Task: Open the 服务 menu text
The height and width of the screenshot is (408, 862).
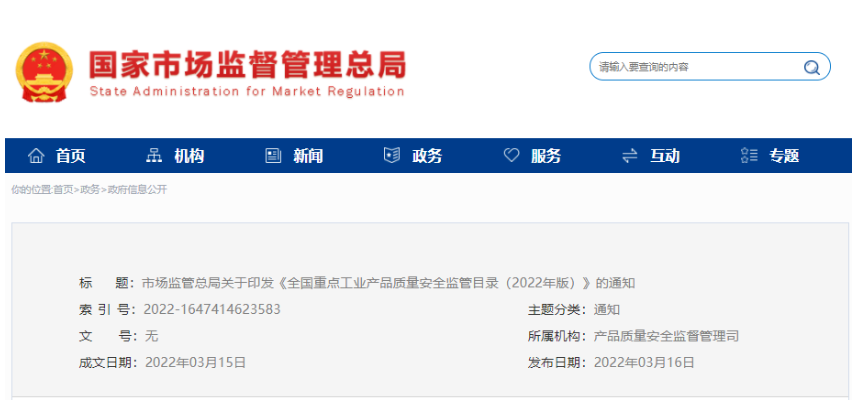Action: [546, 156]
